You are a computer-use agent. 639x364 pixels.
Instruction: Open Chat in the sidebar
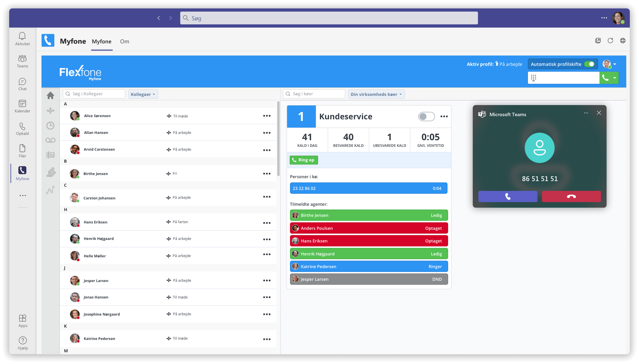click(22, 84)
